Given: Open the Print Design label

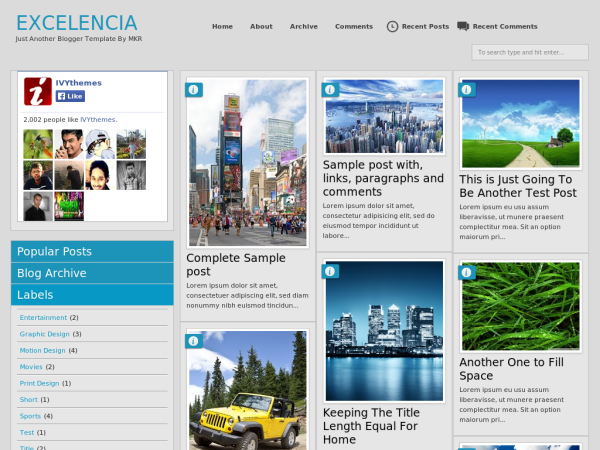Looking at the screenshot, I should click(x=39, y=383).
